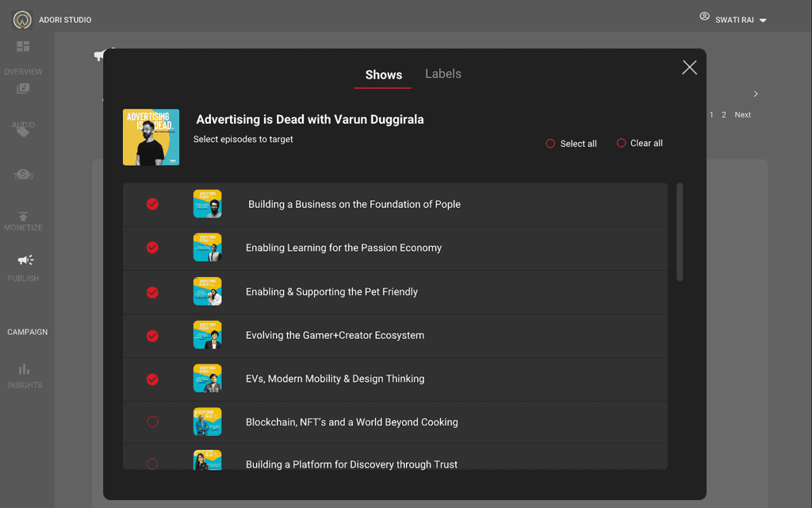Check Building a Platform for Discovery through Trust
This screenshot has width=812, height=508.
tap(152, 464)
